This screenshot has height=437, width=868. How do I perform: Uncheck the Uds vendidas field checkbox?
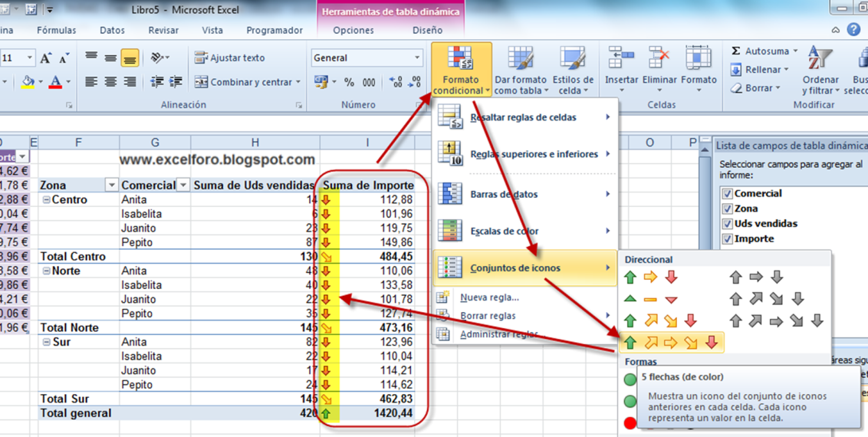[x=727, y=223]
